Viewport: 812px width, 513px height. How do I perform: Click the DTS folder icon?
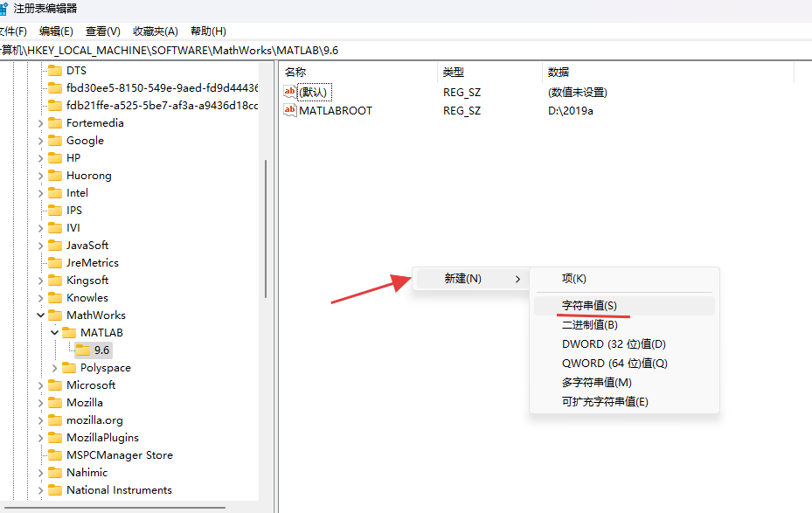(x=55, y=71)
